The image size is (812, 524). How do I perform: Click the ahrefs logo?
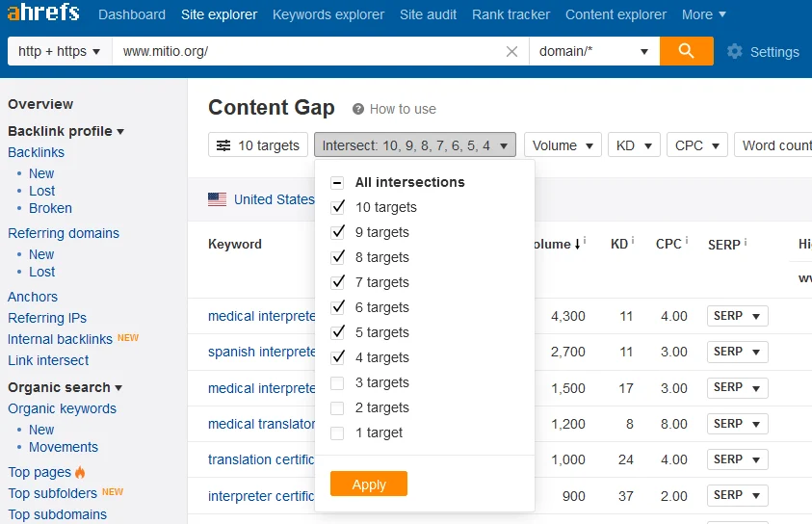pyautogui.click(x=43, y=13)
